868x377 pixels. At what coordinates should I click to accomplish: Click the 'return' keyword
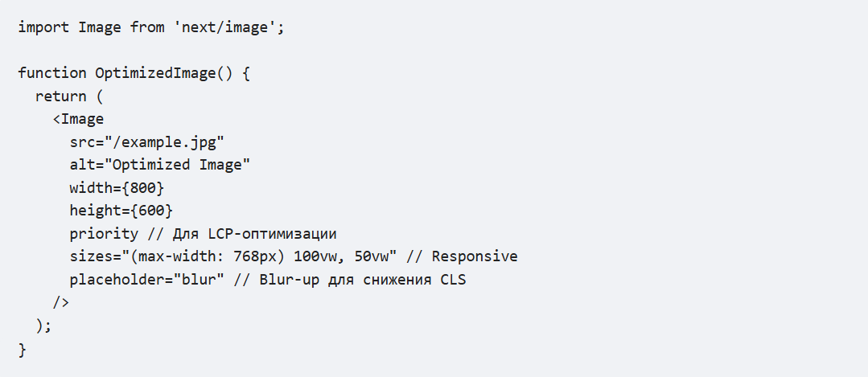point(61,96)
